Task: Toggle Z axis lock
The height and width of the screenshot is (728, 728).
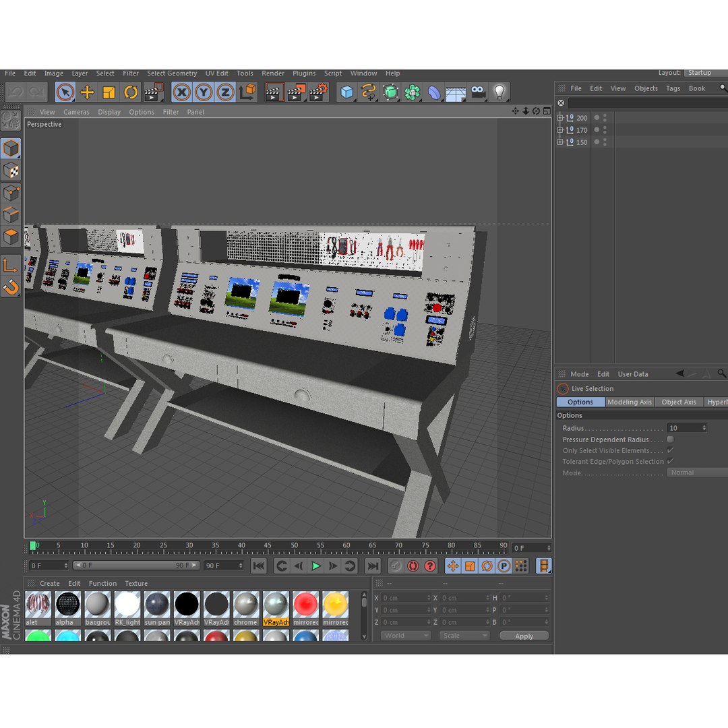Action: pos(225,92)
